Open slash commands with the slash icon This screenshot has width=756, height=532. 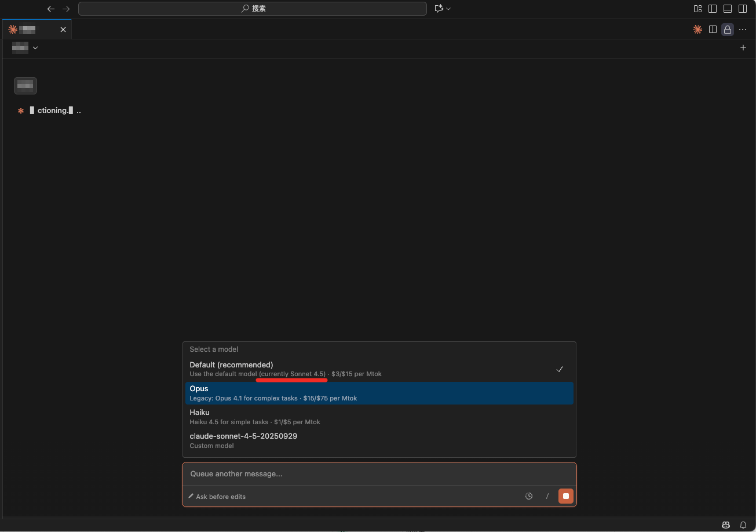pyautogui.click(x=547, y=496)
